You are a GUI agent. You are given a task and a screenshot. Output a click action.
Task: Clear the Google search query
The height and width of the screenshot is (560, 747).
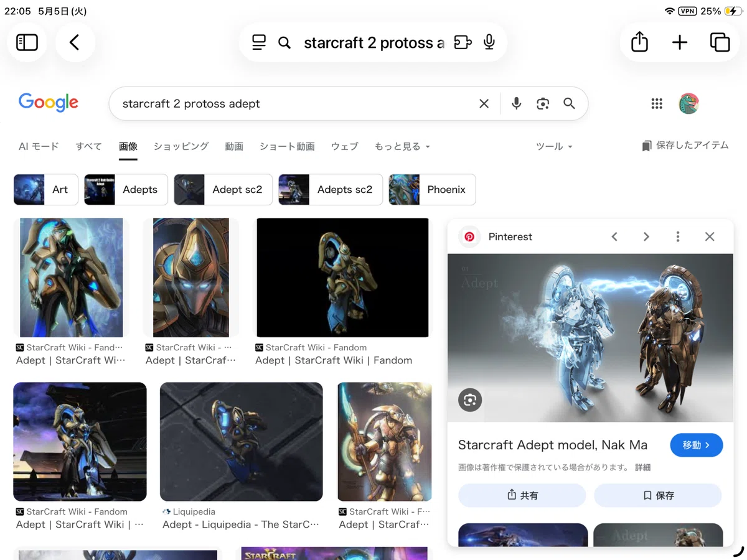click(x=484, y=104)
